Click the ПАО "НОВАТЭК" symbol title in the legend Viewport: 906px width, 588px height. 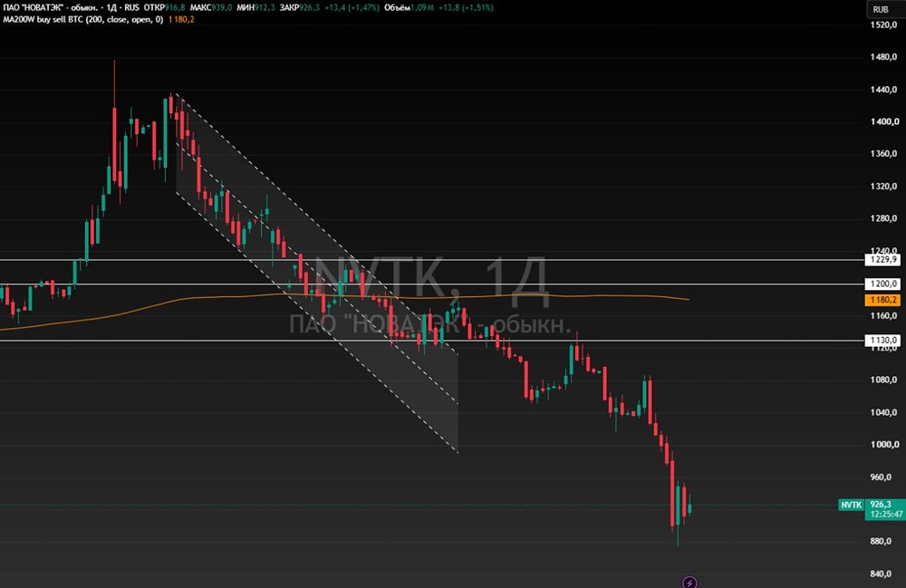(x=50, y=8)
